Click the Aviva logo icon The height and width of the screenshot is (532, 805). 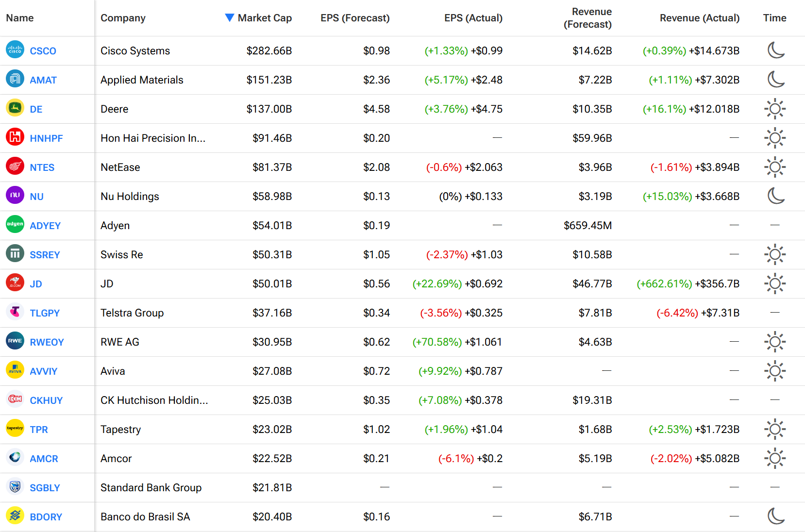click(15, 370)
